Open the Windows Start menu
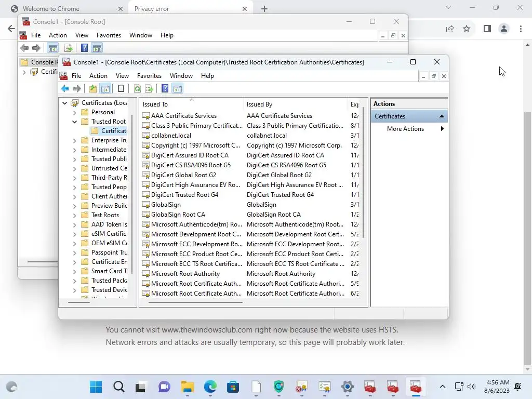This screenshot has width=532, height=399. click(x=96, y=387)
